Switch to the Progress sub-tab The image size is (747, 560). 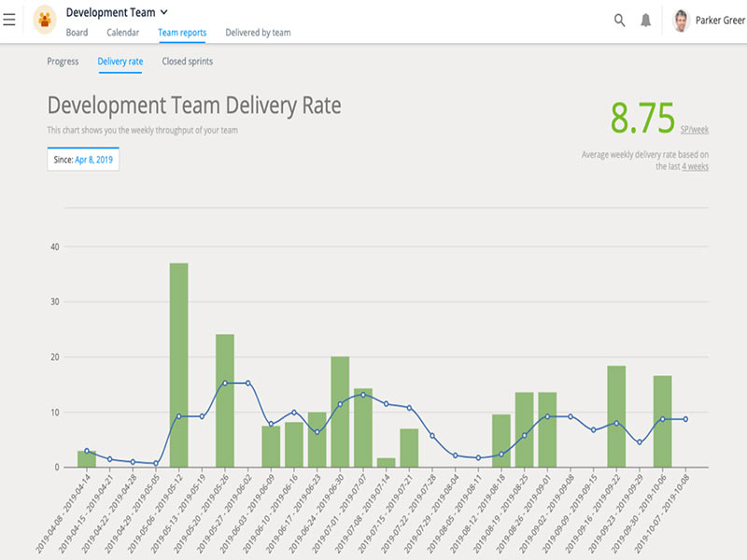click(x=63, y=62)
